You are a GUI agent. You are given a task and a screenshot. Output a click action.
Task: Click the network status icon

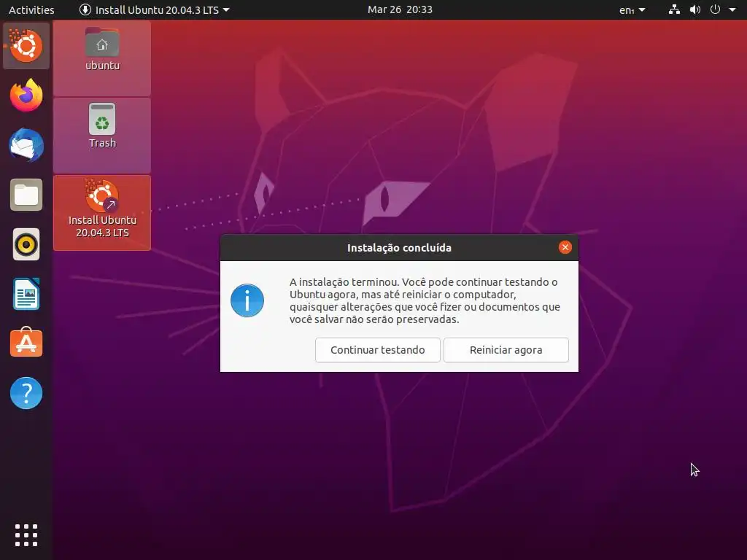(674, 9)
